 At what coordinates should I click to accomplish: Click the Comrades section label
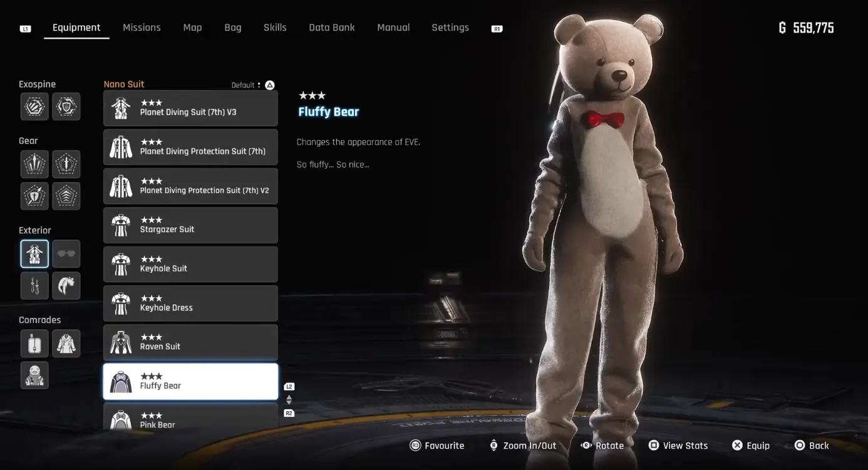point(39,320)
